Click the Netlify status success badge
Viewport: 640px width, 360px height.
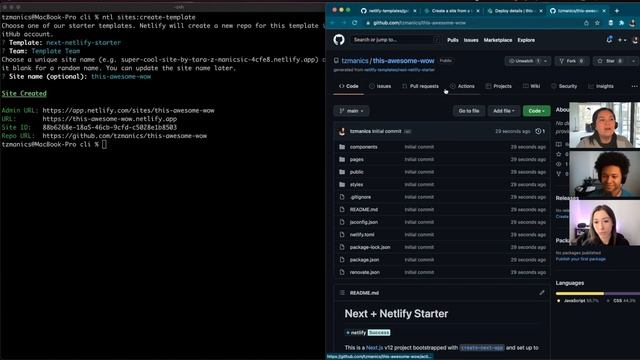pos(367,333)
